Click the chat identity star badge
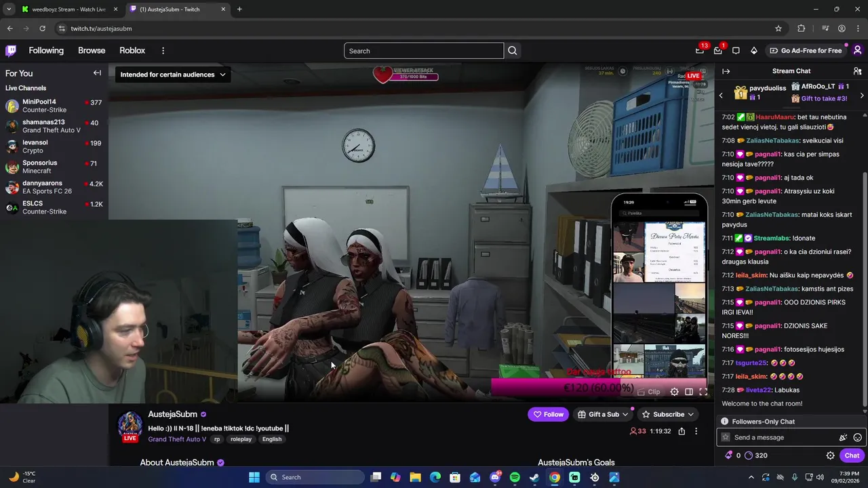This screenshot has height=488, width=868. 726,438
